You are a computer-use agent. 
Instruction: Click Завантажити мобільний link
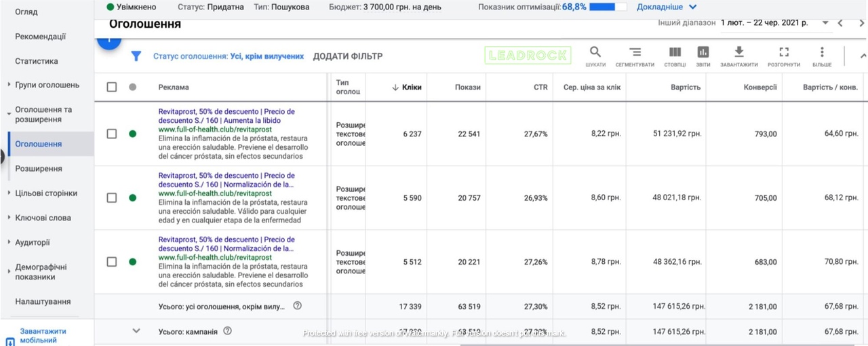click(x=43, y=336)
